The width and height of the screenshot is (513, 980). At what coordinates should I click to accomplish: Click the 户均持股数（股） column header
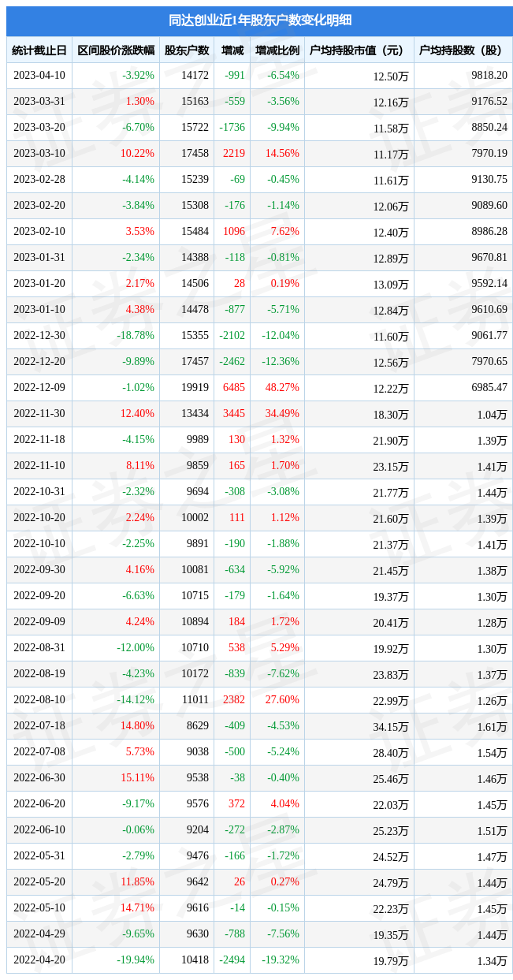tap(463, 50)
